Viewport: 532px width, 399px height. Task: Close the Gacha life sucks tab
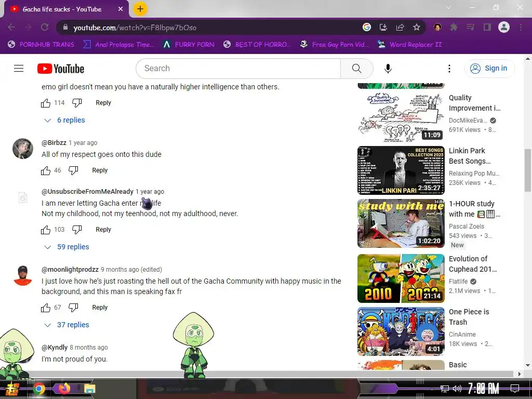pos(121,9)
